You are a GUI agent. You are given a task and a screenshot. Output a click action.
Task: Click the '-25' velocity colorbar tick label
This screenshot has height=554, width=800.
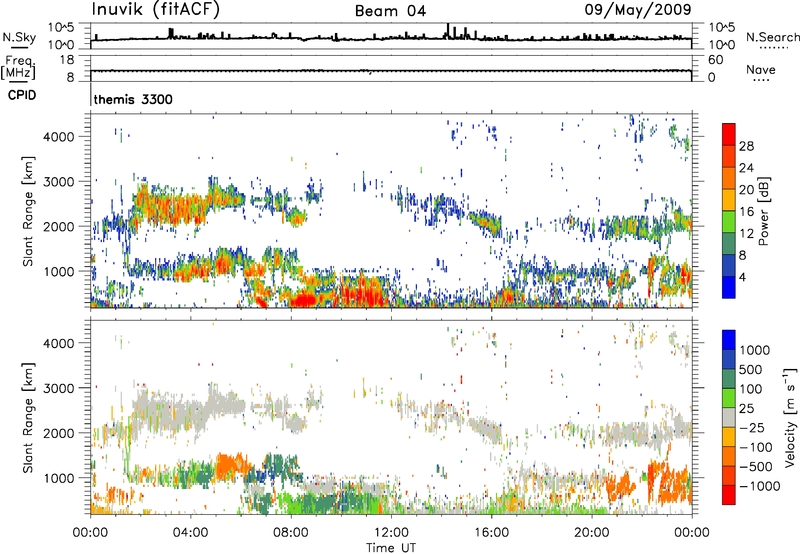pyautogui.click(x=752, y=428)
